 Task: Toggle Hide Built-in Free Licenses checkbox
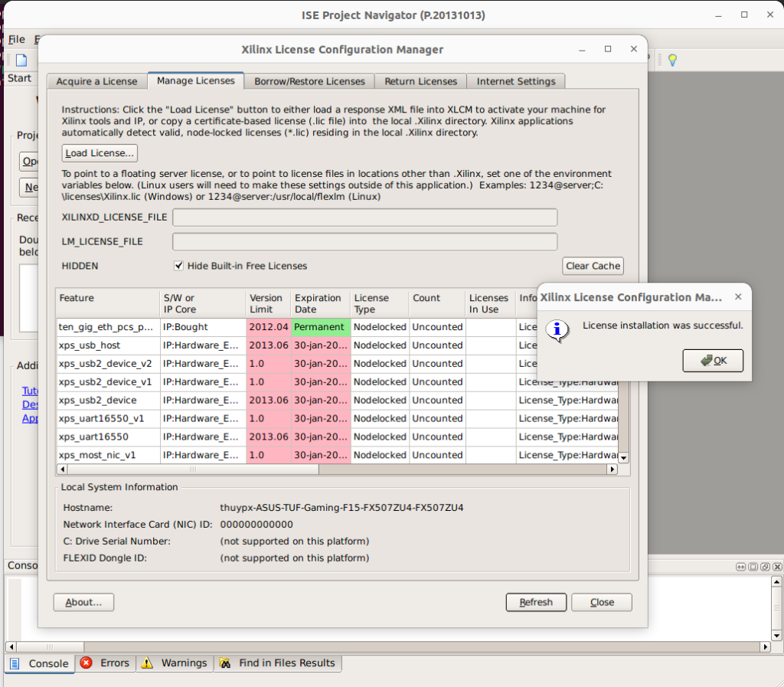pyautogui.click(x=178, y=266)
